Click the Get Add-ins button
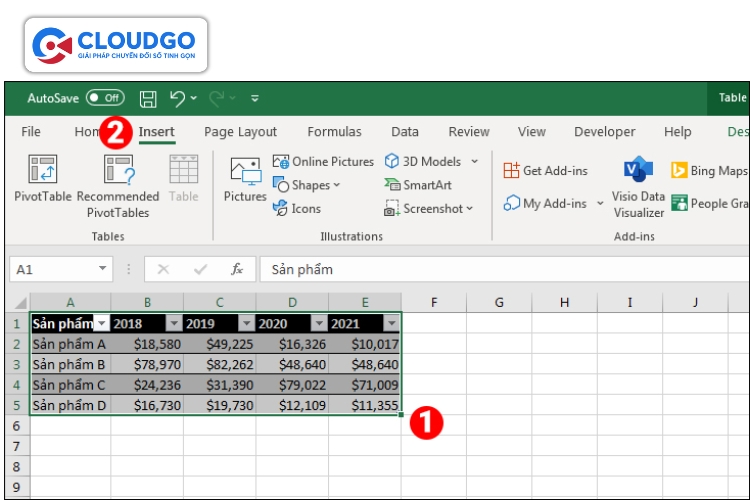This screenshot has height=500, width=750. (545, 171)
